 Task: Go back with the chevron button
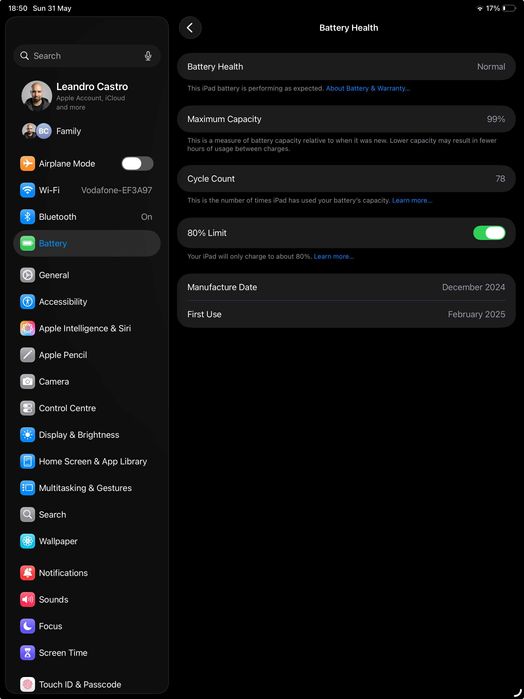[190, 28]
